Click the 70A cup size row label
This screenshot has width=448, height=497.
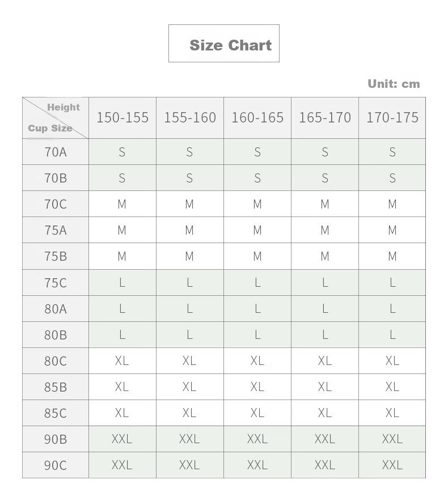(x=56, y=152)
